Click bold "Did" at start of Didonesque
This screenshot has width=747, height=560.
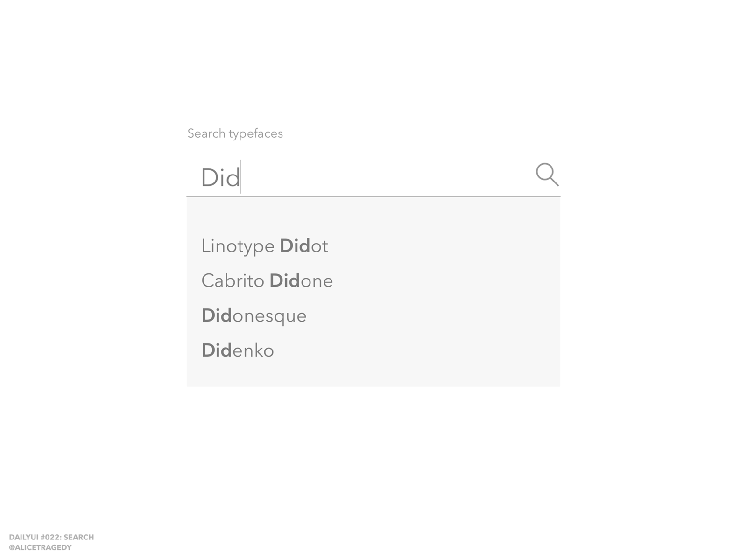[x=217, y=316]
